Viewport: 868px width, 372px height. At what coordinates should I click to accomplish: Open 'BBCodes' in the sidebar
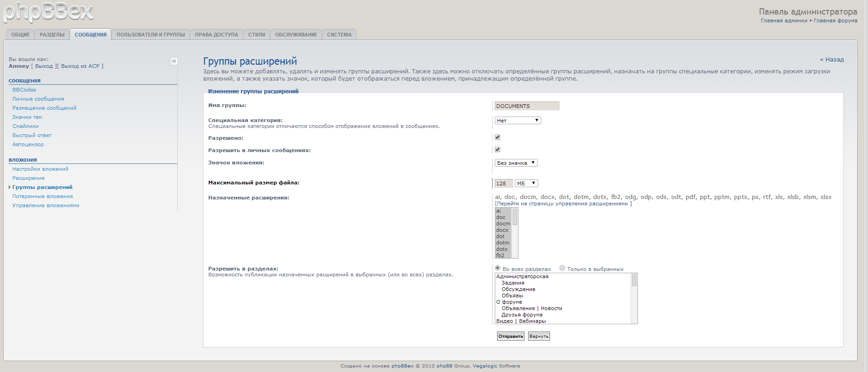click(x=24, y=90)
